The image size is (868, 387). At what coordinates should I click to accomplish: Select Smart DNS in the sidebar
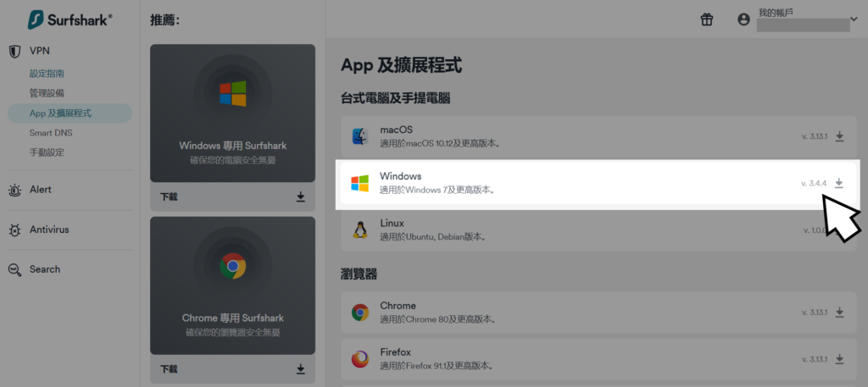(x=51, y=133)
